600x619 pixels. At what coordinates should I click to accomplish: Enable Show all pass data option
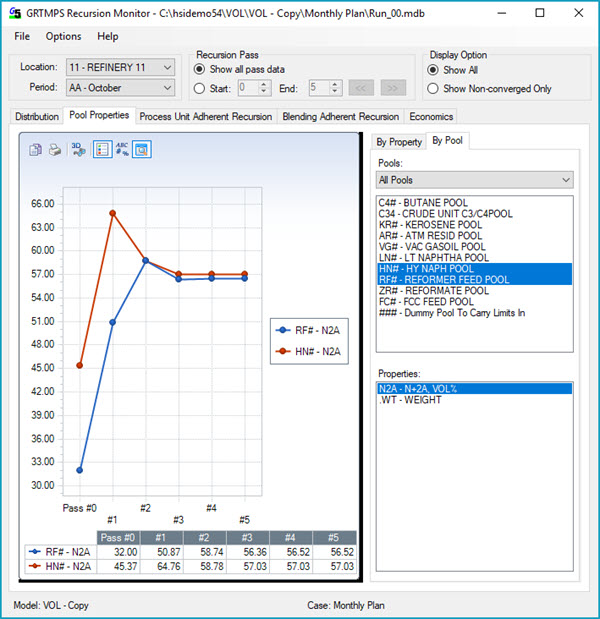tap(201, 69)
